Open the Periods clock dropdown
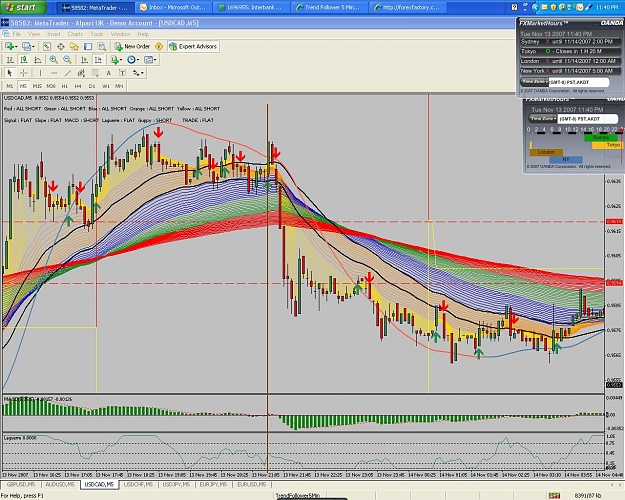The image size is (625, 500). (133, 60)
